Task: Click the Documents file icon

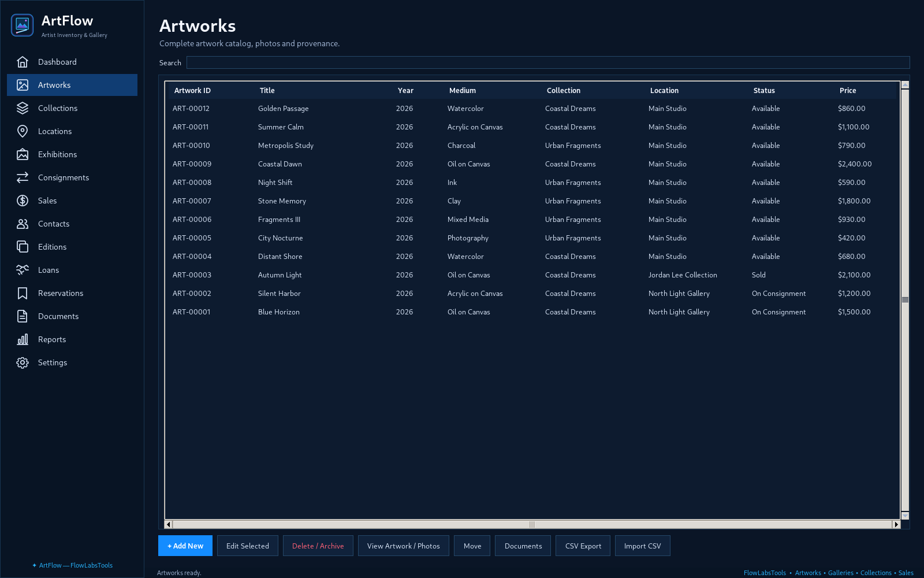Action: 23,316
